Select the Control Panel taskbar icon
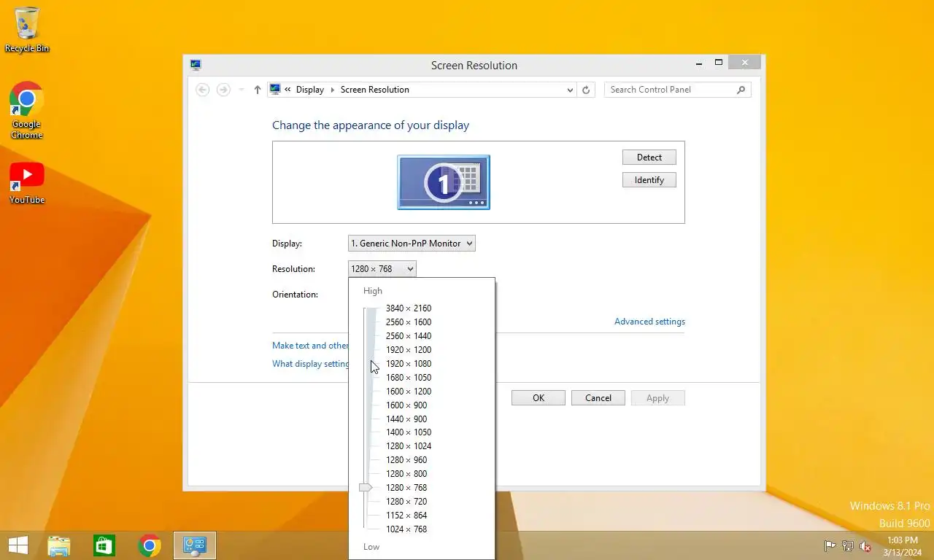Screen dimensions: 934x560 [x=195, y=545]
